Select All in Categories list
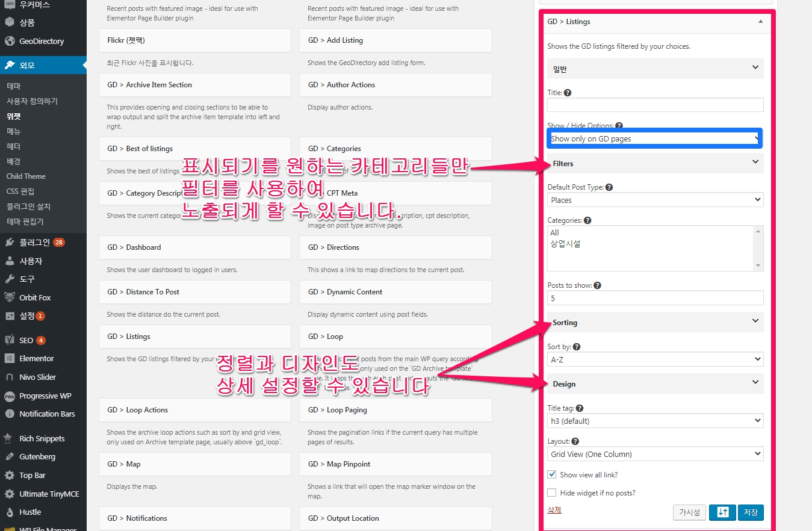This screenshot has width=812, height=531. [554, 232]
